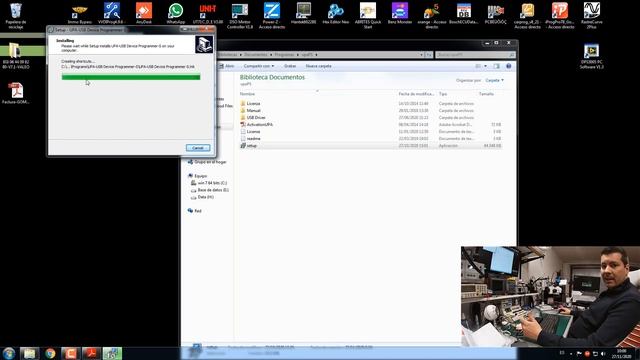Open the UNI-T desktop shortcut
Screen dimensions: 640x360
pos(208,13)
